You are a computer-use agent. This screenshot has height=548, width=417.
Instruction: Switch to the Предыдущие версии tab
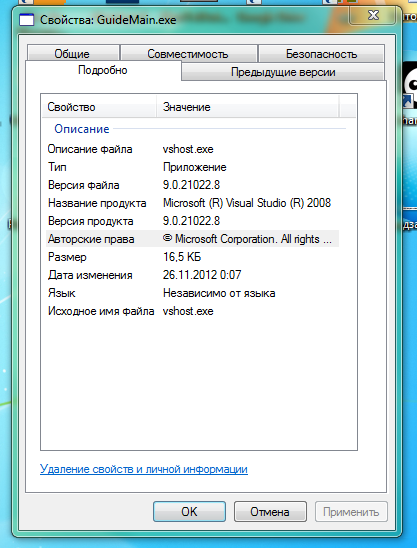[283, 72]
